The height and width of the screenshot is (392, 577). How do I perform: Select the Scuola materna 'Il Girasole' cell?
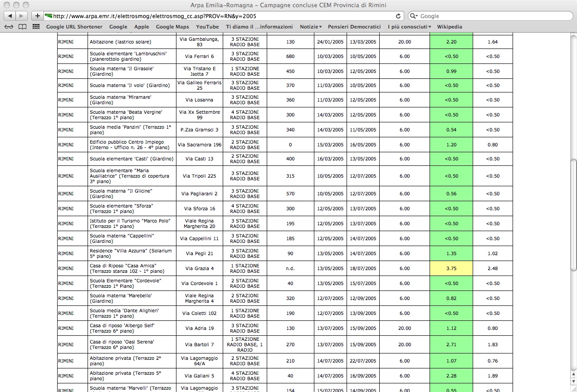point(132,71)
